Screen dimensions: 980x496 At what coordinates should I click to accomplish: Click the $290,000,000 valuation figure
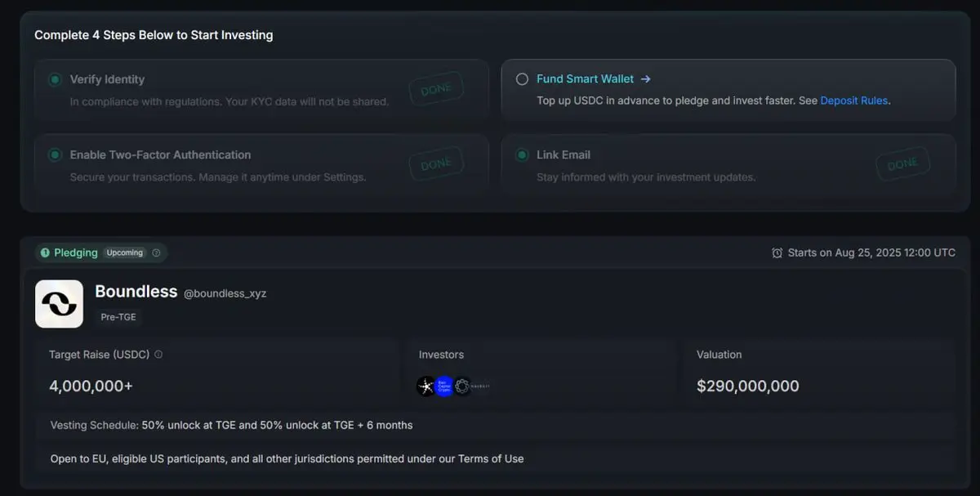pos(748,387)
